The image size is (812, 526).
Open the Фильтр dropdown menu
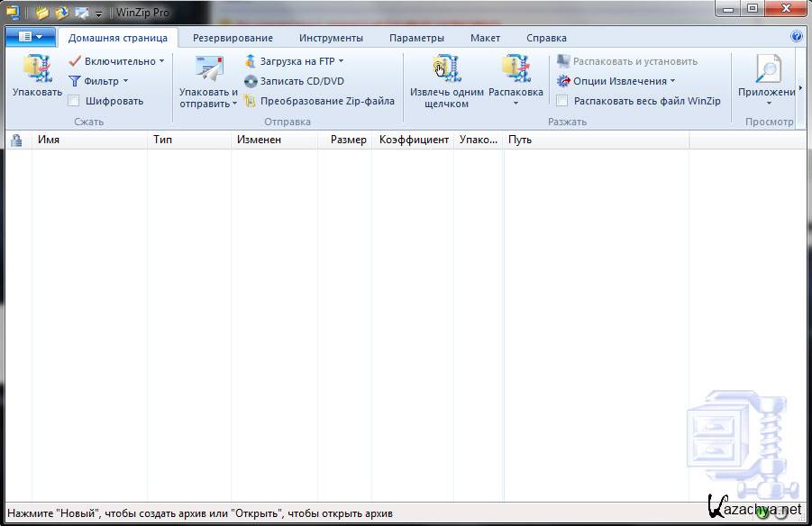coord(125,81)
